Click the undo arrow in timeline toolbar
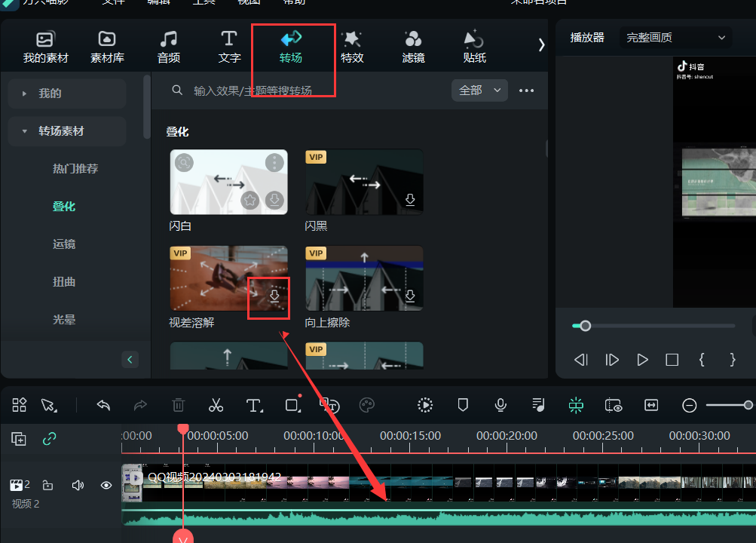The width and height of the screenshot is (756, 543). coord(103,405)
